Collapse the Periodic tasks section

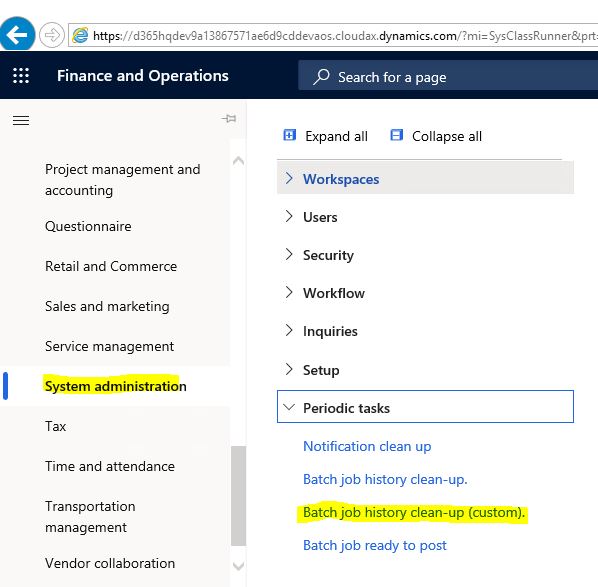coord(425,407)
